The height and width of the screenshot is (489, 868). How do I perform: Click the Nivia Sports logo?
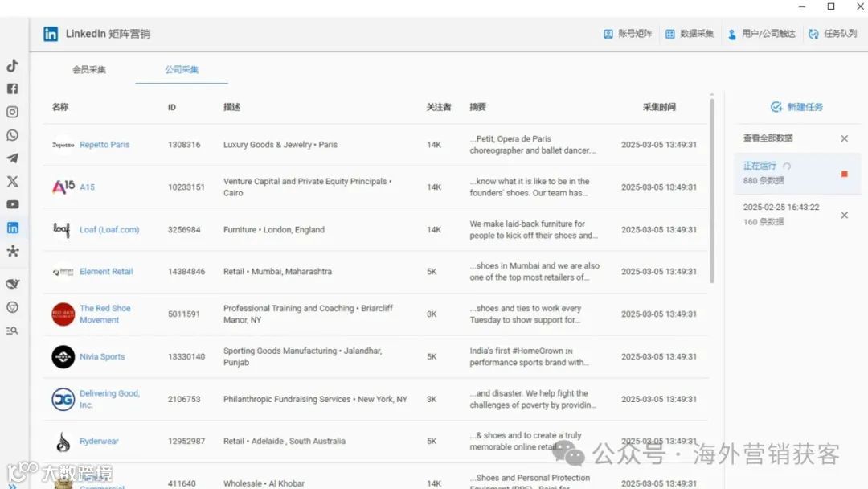(63, 356)
